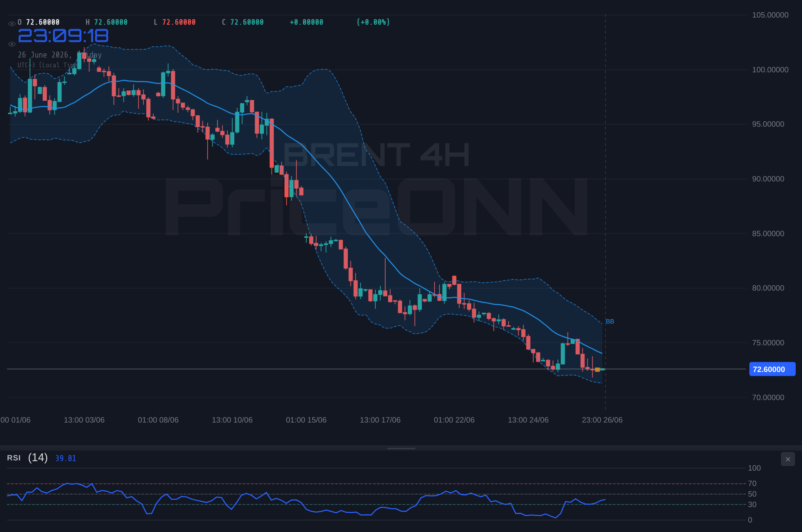Click the 95.00000 price axis label
This screenshot has height=532, width=802.
pos(768,124)
